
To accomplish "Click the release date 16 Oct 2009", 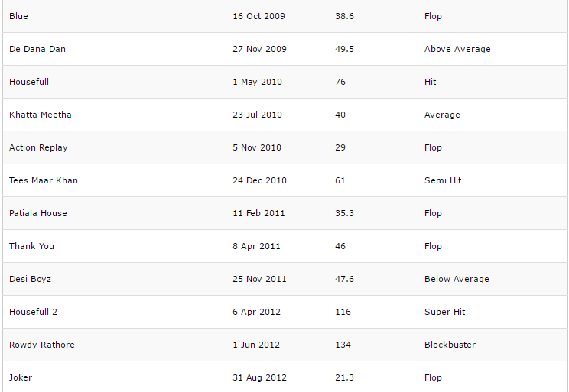I will [258, 16].
